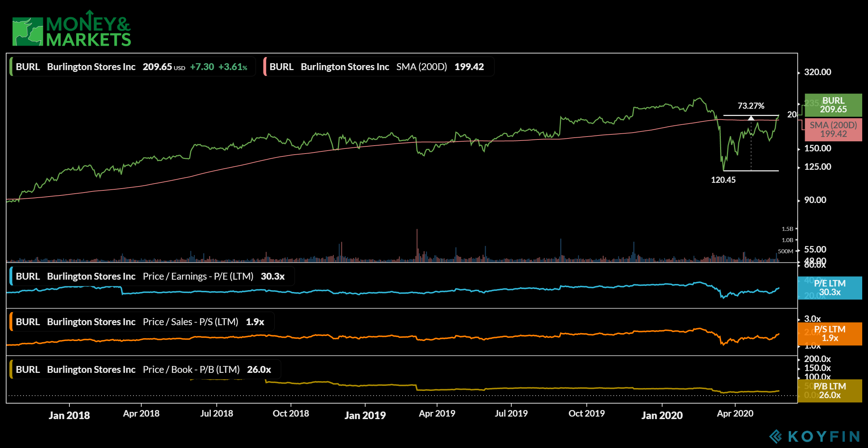The image size is (868, 448).
Task: Click the olive P/B LTM 26.0x tag
Action: 830,391
